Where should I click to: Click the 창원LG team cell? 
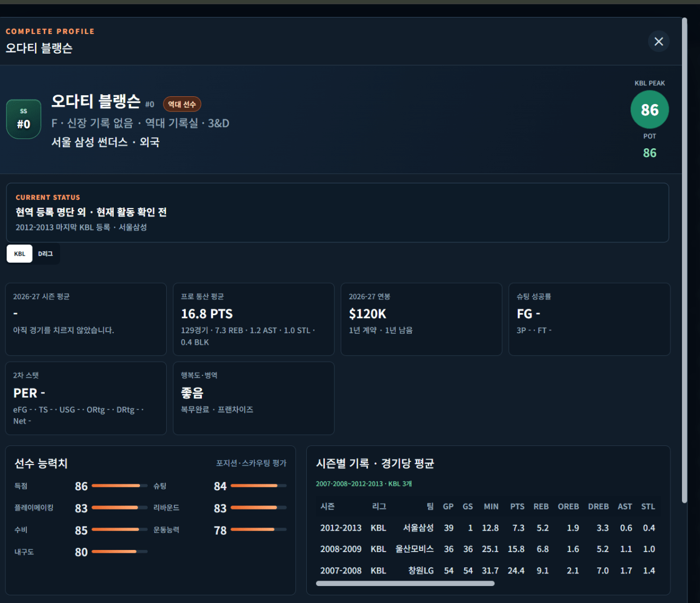[x=421, y=571]
